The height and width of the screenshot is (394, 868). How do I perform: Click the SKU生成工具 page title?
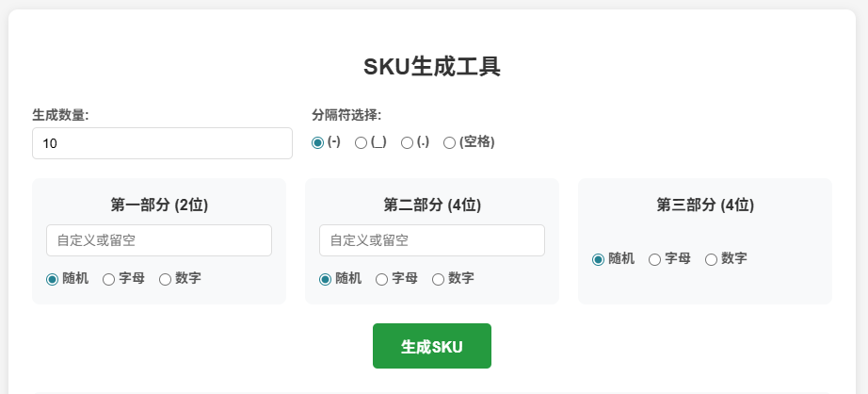(432, 67)
